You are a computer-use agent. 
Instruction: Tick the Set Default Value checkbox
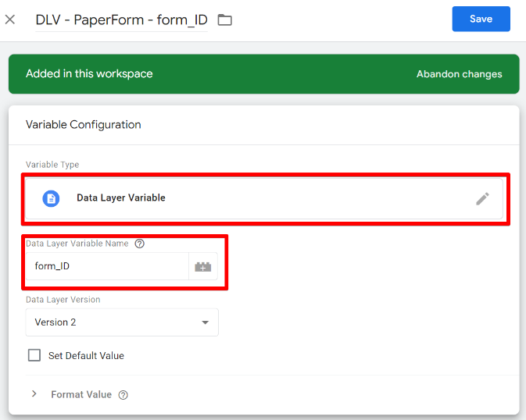tap(34, 355)
